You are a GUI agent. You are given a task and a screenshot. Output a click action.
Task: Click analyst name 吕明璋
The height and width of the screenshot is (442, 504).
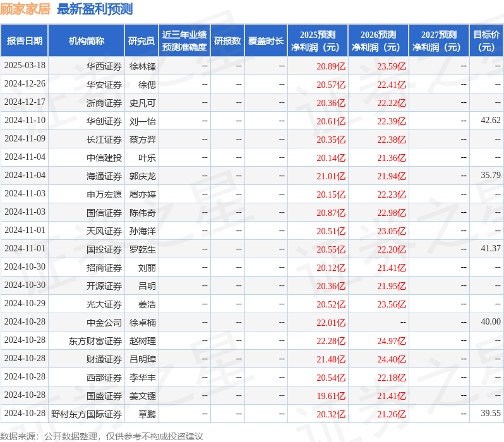pos(142,360)
